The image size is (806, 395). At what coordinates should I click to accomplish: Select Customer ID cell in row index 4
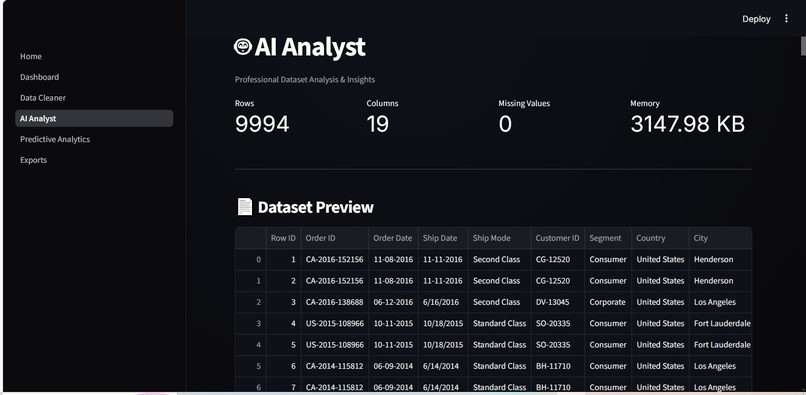(x=558, y=345)
